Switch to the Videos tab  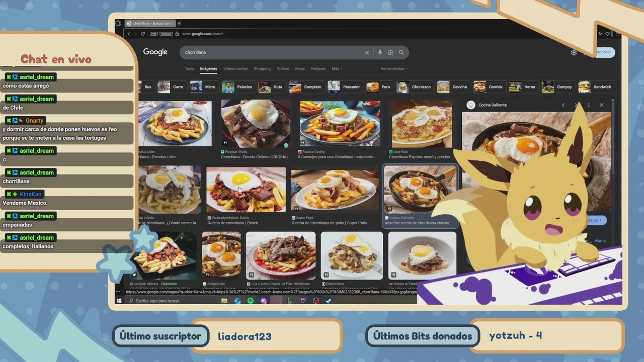pyautogui.click(x=283, y=68)
